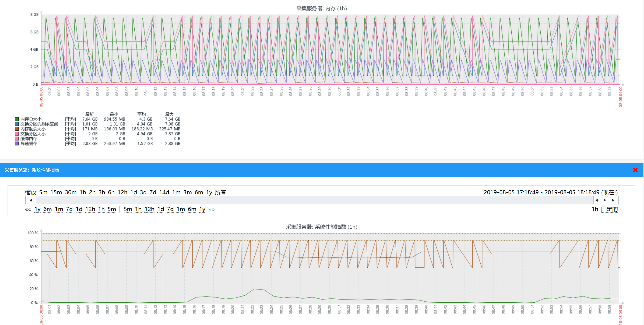The width and height of the screenshot is (644, 325).
Task: Open the end date 2019-08-05 18:18:49 picker
Action: click(x=572, y=192)
